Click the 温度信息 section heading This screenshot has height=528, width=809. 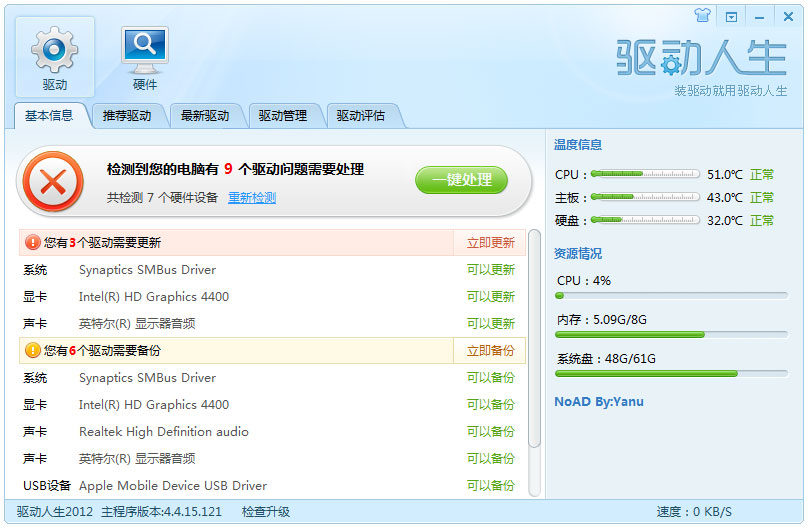click(578, 145)
